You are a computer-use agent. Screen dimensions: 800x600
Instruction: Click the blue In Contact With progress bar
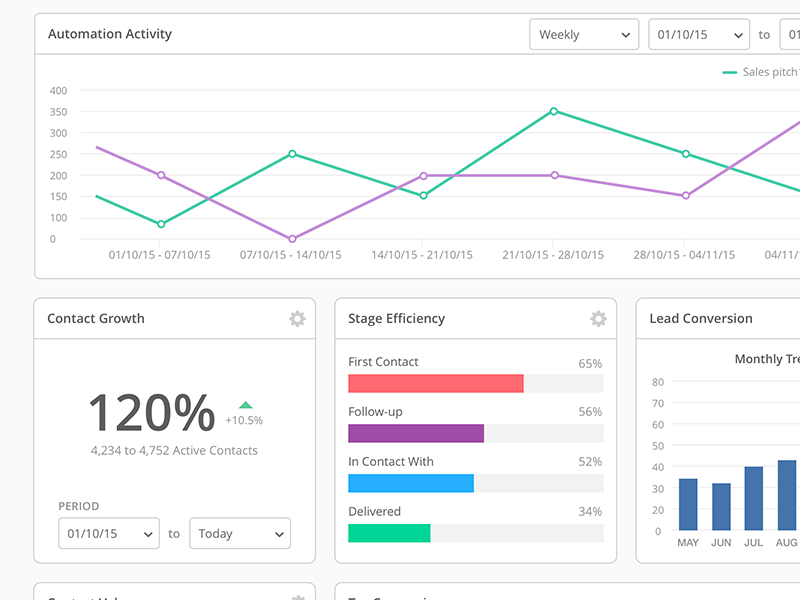pos(411,483)
